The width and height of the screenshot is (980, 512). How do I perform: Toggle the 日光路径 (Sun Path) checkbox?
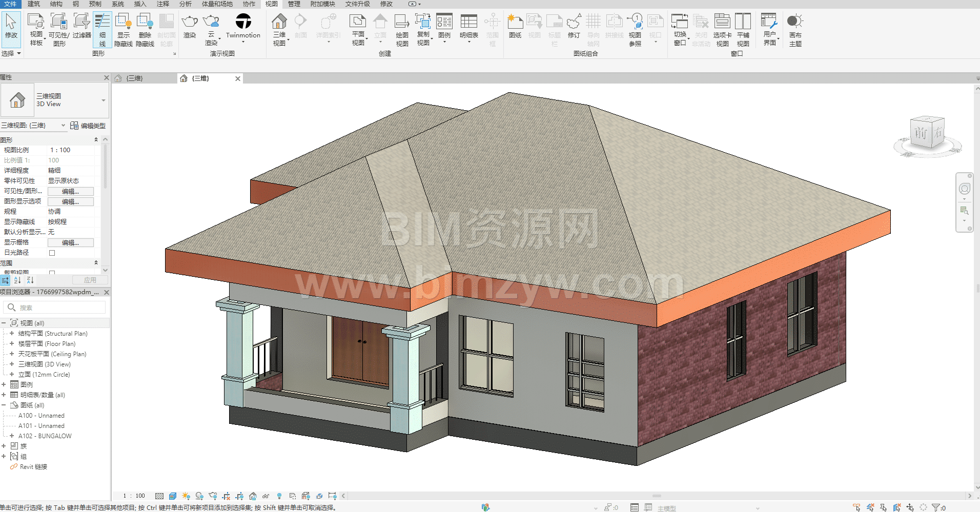tap(52, 253)
